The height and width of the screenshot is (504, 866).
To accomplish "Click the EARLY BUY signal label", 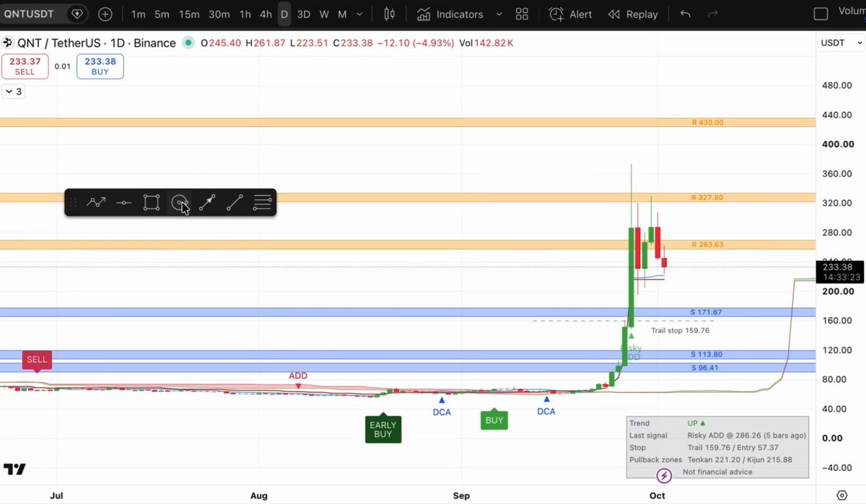I will (x=383, y=429).
